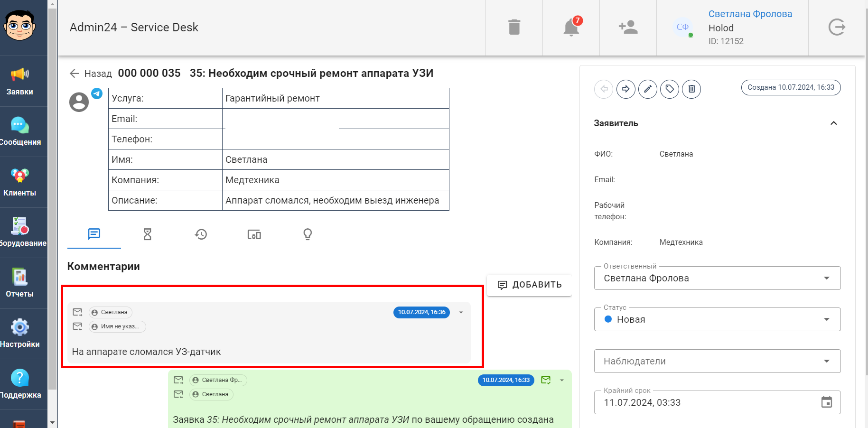The width and height of the screenshot is (868, 428).
Task: Click the 10.07.2024, 16:33 timestamp chip
Action: [506, 380]
